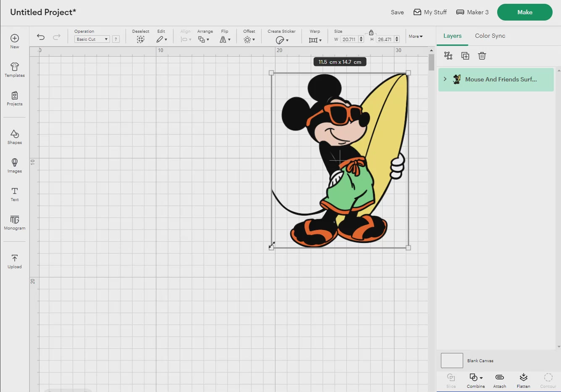Viewport: 561px width, 392px height.
Task: Open the Templates panel
Action: [15, 70]
